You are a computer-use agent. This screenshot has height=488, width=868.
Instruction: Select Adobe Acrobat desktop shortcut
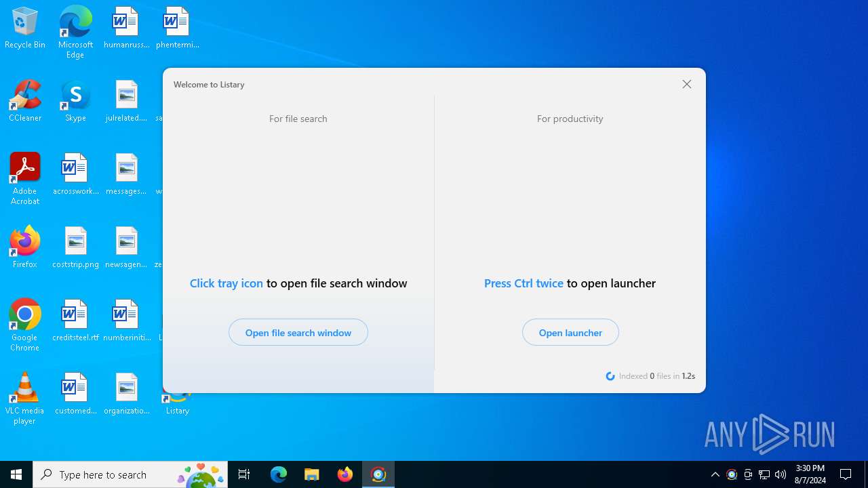(25, 179)
